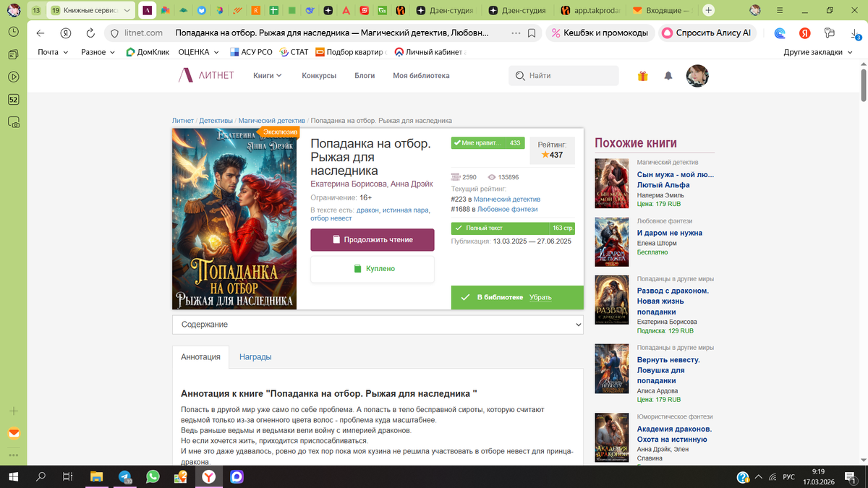Select the Аннотация tab

tap(200, 357)
